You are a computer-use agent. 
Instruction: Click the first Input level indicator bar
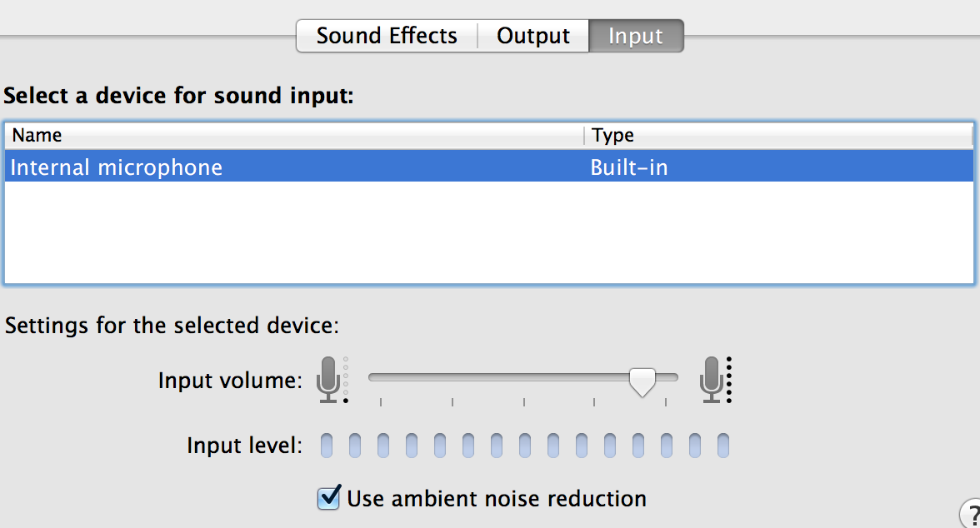[x=327, y=446]
